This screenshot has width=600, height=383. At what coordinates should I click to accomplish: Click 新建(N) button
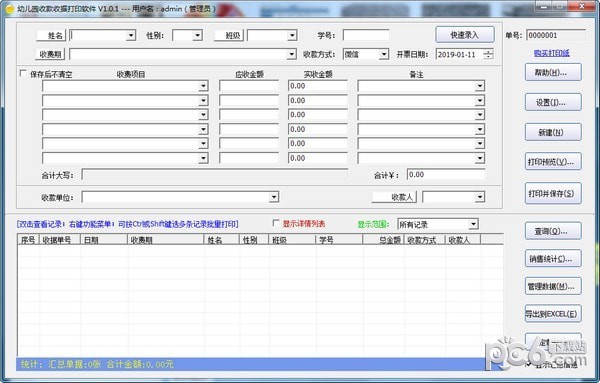(x=553, y=132)
